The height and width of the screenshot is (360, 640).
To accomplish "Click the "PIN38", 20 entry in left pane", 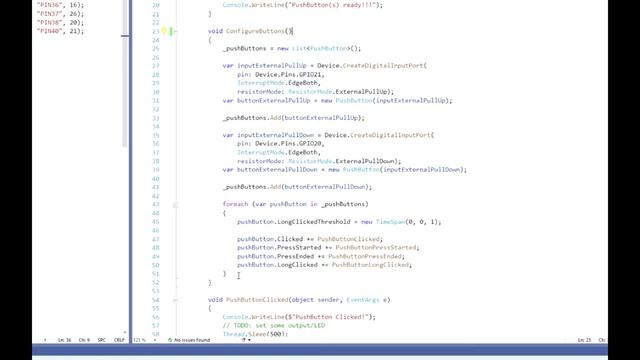I will pyautogui.click(x=60, y=22).
